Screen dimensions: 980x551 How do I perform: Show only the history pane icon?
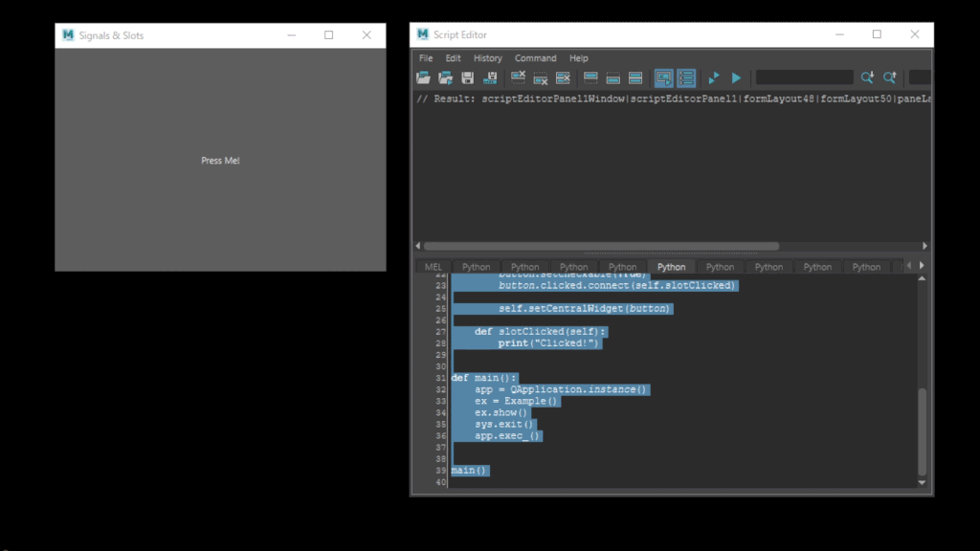pyautogui.click(x=590, y=77)
